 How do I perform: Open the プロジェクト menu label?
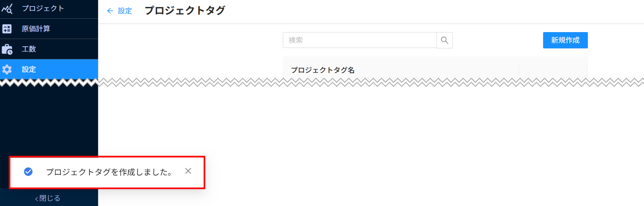pos(43,9)
